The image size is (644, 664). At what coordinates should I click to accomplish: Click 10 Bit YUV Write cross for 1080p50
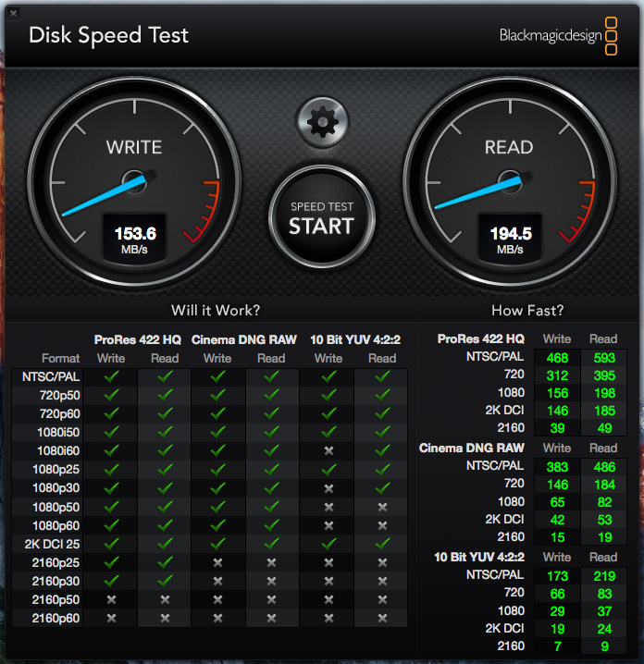(x=328, y=507)
